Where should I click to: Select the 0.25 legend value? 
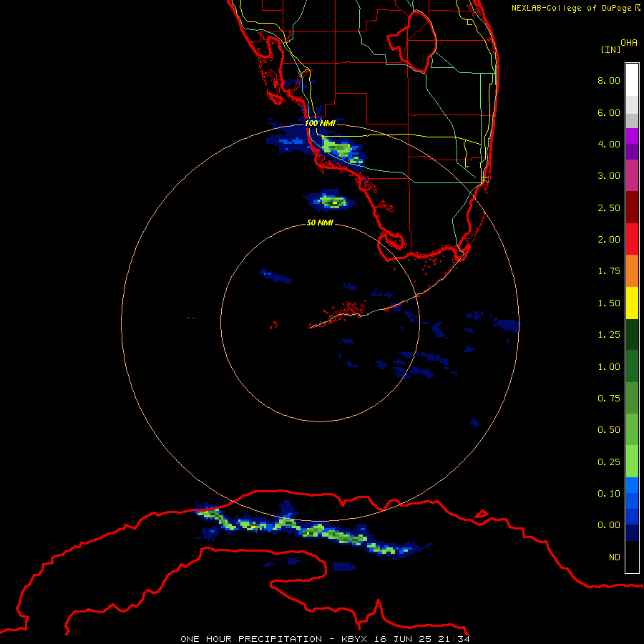click(x=609, y=462)
